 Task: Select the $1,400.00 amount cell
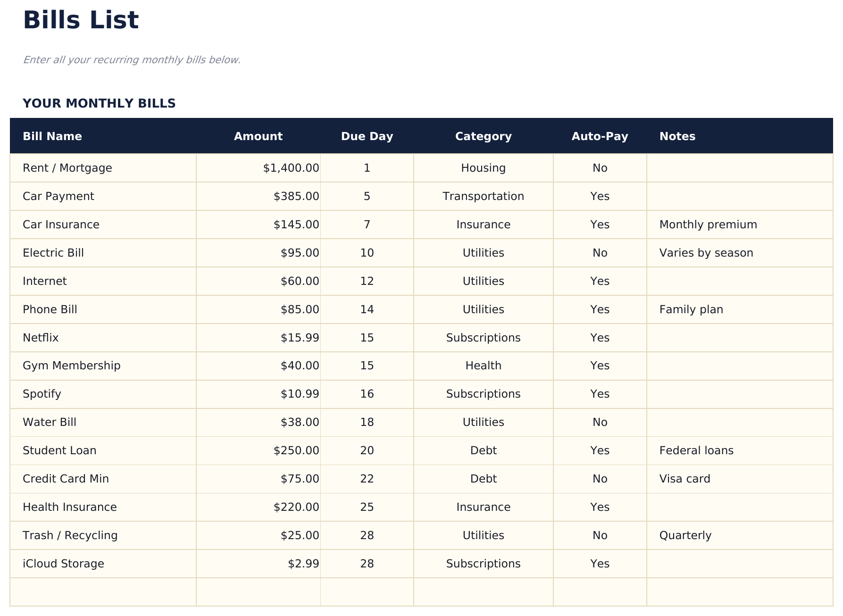(x=291, y=167)
